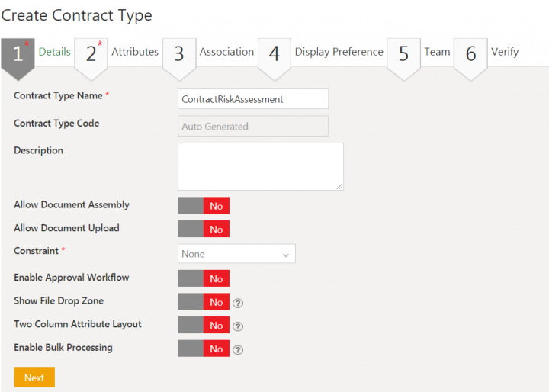This screenshot has width=549, height=392.
Task: Go to the Verify step label
Action: [x=505, y=52]
